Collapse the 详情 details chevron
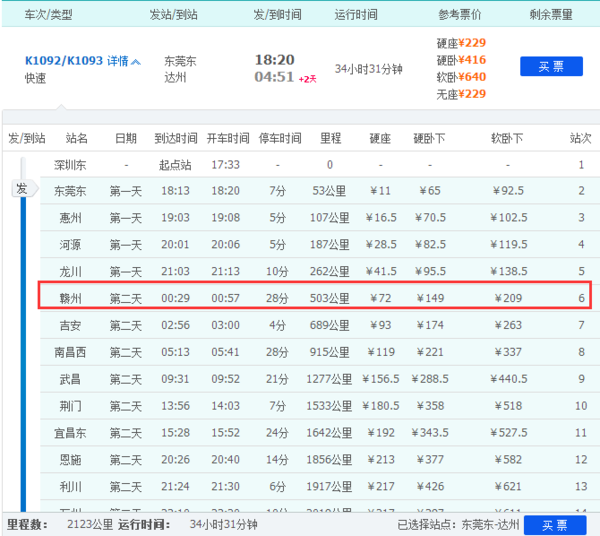Image resolution: width=600 pixels, height=536 pixels. [136, 62]
